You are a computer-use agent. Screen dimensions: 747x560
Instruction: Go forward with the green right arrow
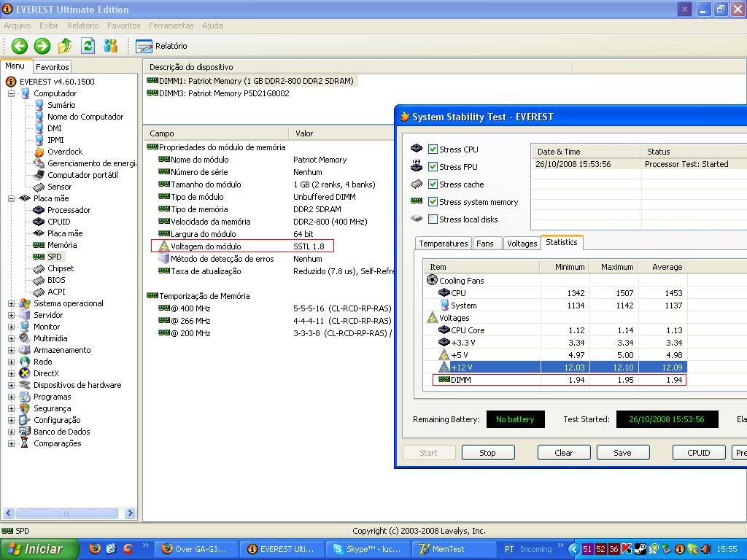click(42, 46)
